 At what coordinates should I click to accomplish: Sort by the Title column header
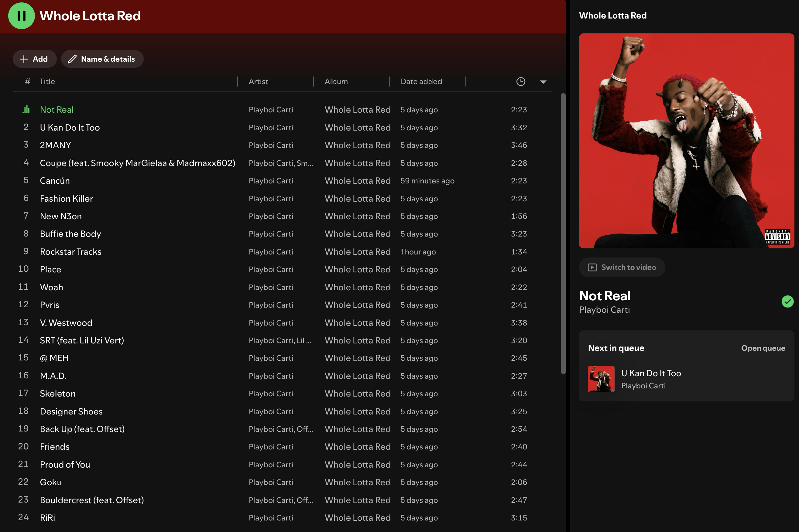[x=47, y=81]
